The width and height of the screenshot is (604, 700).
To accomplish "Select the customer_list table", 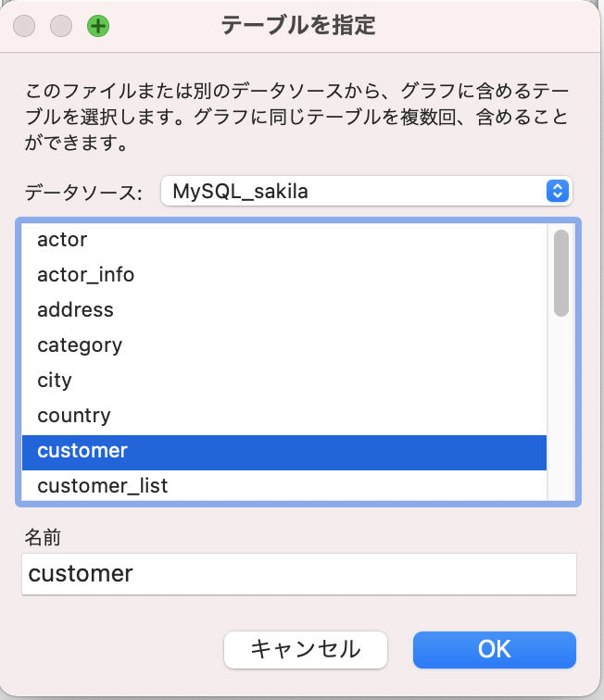I will pos(102,485).
